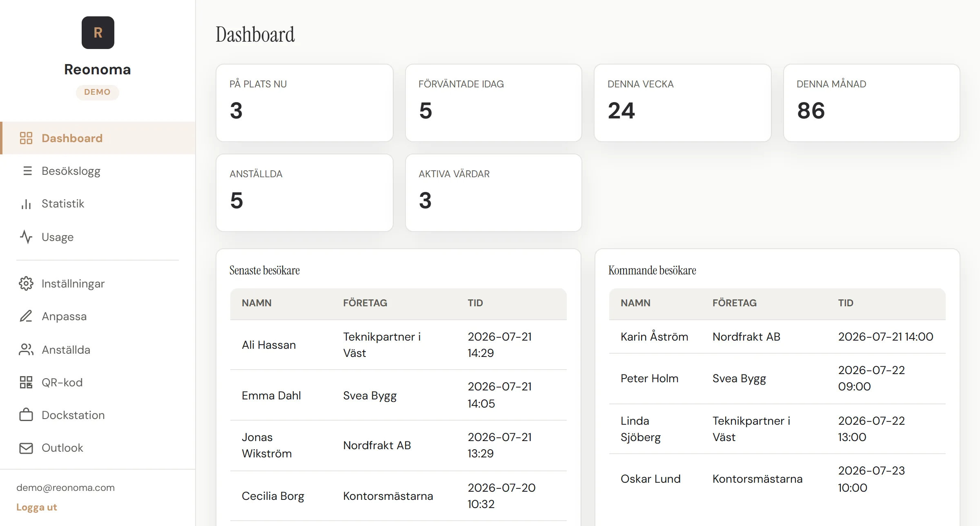Click Karin Åström in Kommande besökare

tap(654, 337)
